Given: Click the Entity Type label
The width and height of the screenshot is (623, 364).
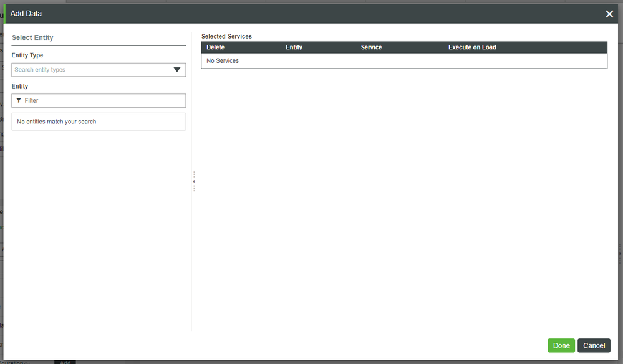Looking at the screenshot, I should click(27, 55).
